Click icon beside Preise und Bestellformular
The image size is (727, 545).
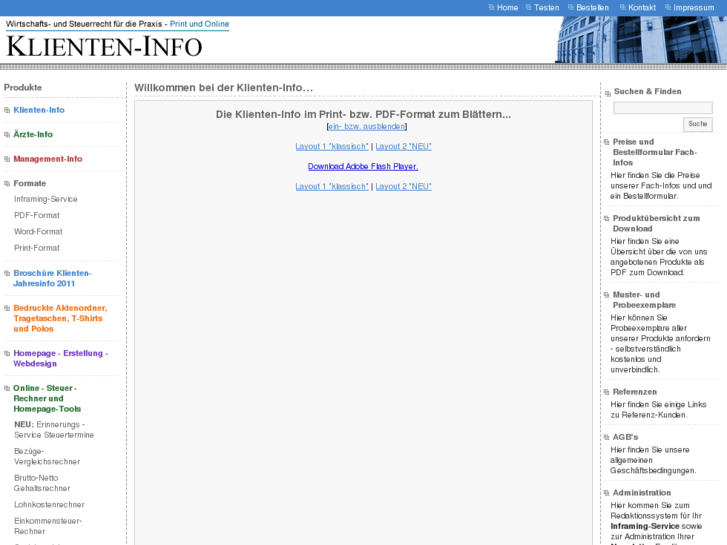[606, 142]
